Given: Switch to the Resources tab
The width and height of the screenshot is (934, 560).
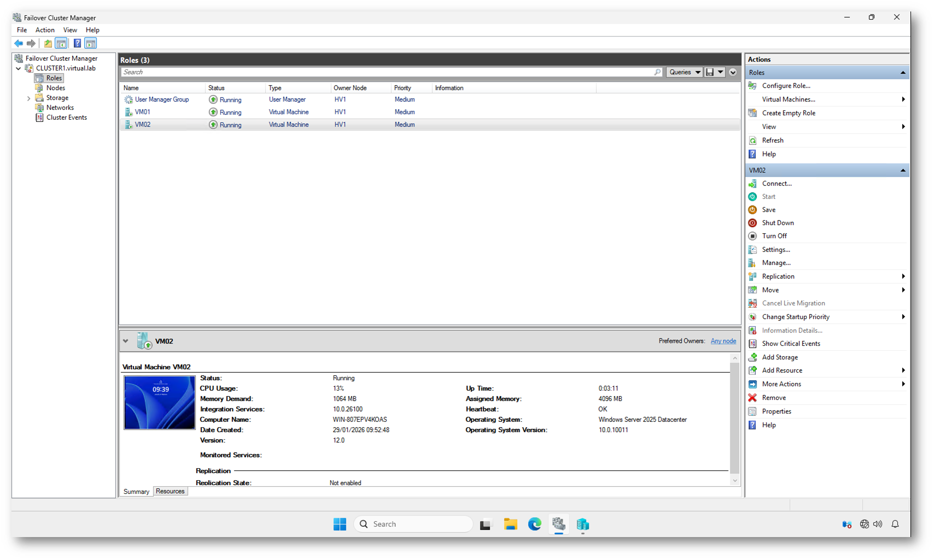Looking at the screenshot, I should [170, 491].
